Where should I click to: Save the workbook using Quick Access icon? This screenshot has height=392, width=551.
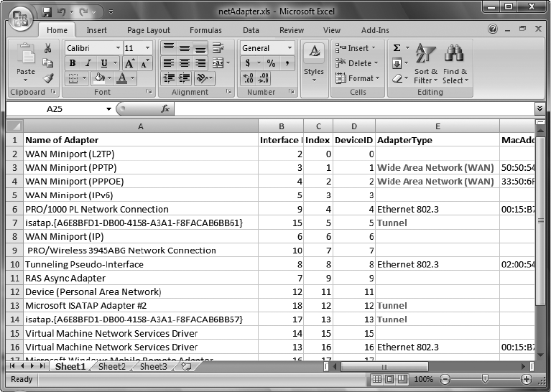point(47,12)
